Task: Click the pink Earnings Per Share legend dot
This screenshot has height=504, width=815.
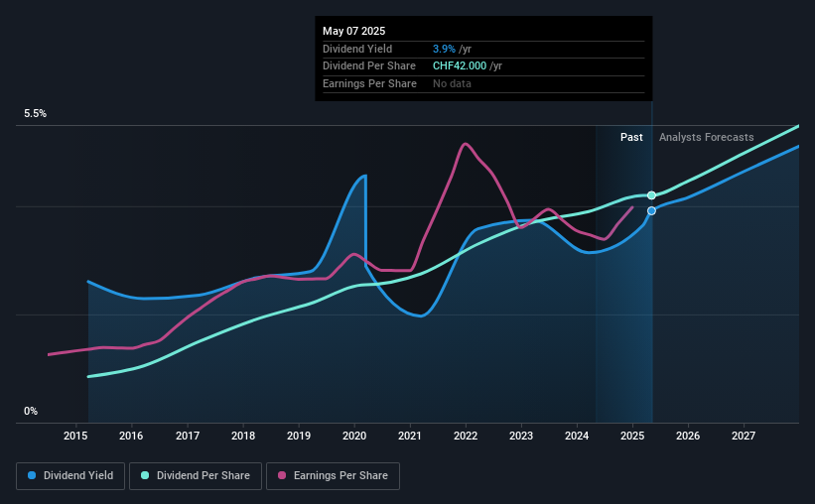Action: pos(282,475)
